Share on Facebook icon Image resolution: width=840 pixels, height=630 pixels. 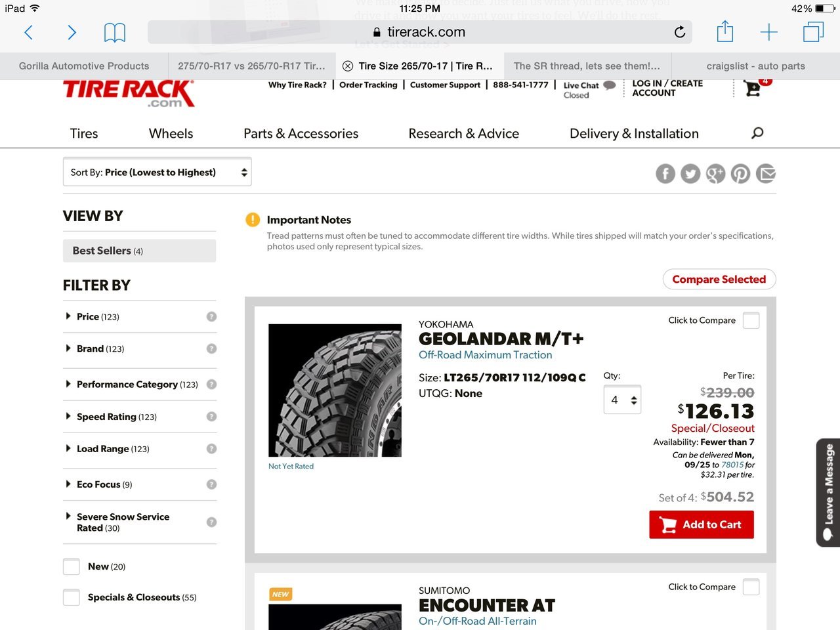click(665, 174)
